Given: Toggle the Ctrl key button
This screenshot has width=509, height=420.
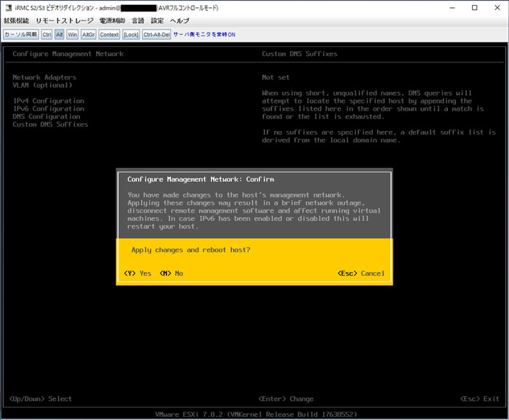Looking at the screenshot, I should tap(47, 35).
